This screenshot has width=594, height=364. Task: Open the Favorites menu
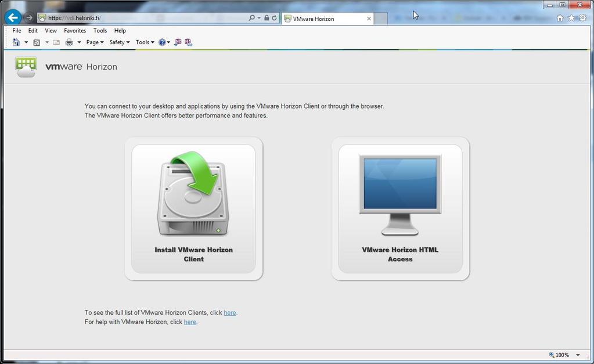coord(75,31)
